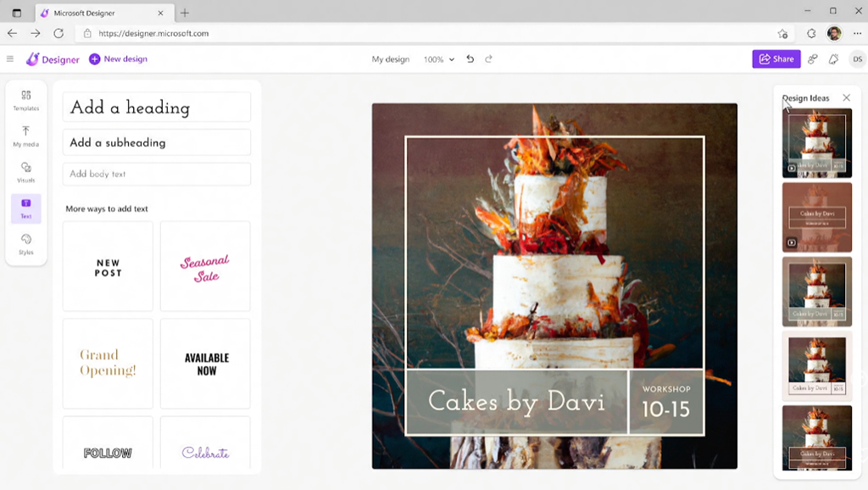Close the Design Ideas panel
Viewport: 868px width, 490px height.
(847, 97)
